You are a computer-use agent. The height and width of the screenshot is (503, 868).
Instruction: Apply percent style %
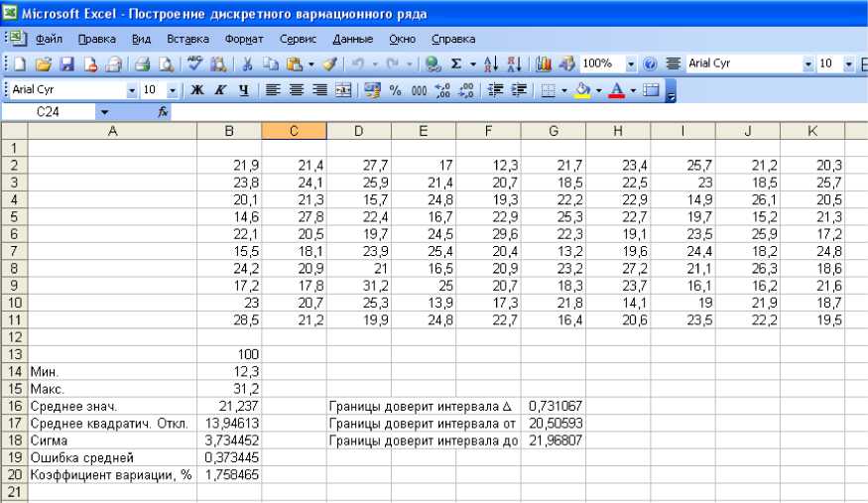coord(395,89)
